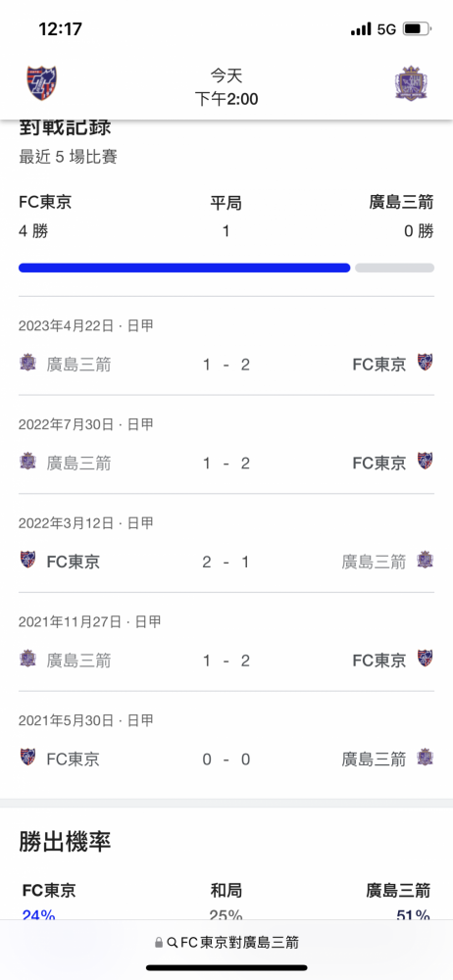
Task: Select 廣島三箭 team name in 2021年11月27日 match
Action: tap(78, 660)
